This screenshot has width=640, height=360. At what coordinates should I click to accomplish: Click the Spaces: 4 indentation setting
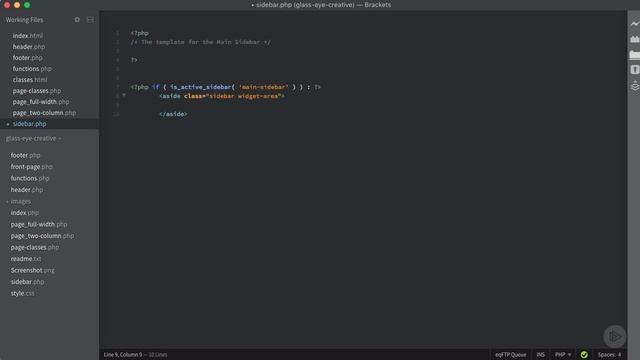(x=609, y=355)
